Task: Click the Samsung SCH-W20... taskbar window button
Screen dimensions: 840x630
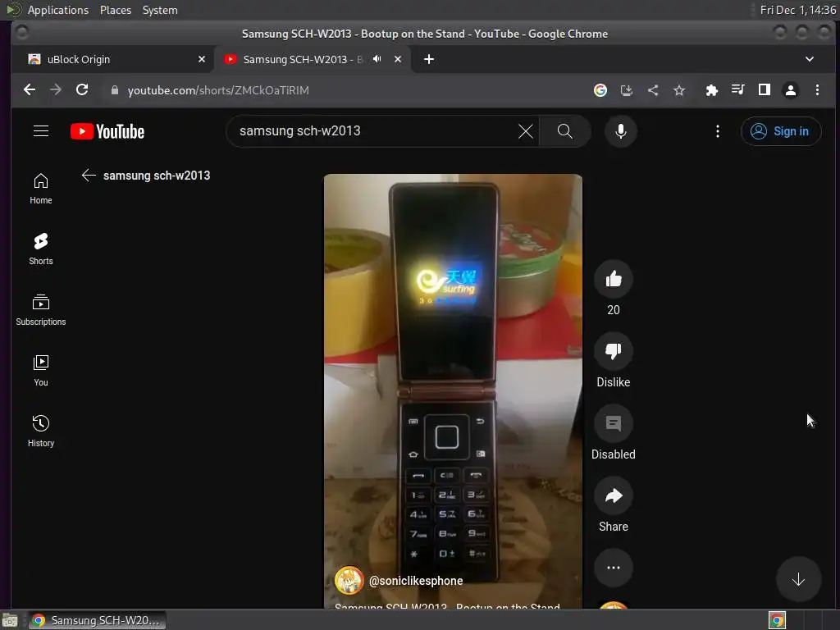Action: click(97, 620)
